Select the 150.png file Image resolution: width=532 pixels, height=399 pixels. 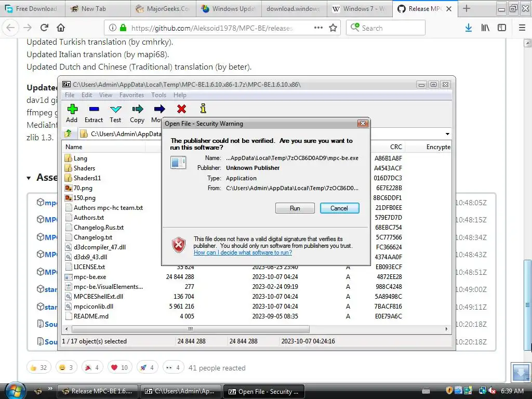coord(85,197)
